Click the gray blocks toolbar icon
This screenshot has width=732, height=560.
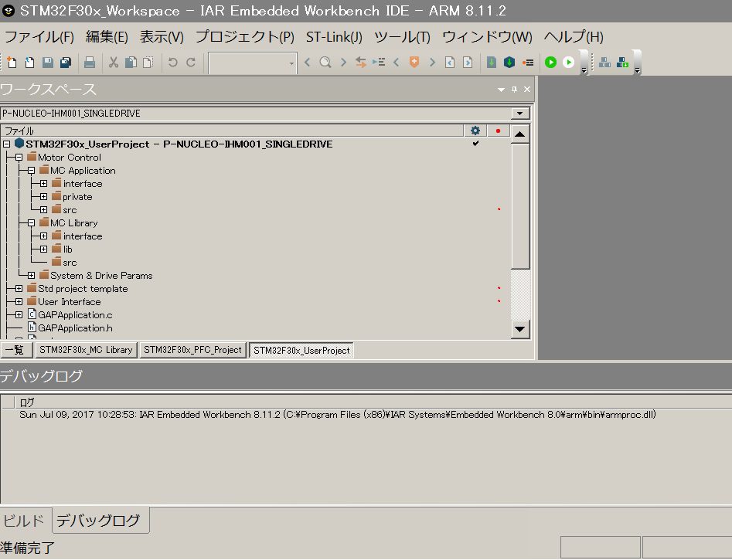pyautogui.click(x=604, y=62)
